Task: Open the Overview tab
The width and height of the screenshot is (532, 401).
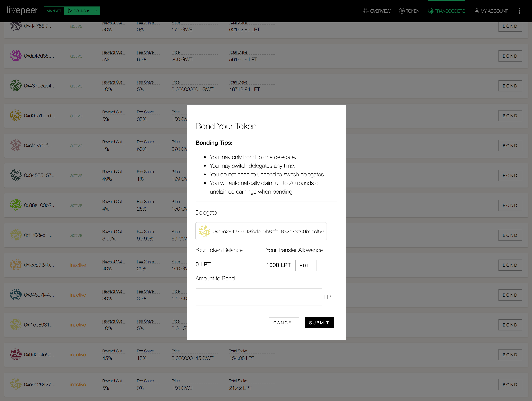Action: [377, 11]
